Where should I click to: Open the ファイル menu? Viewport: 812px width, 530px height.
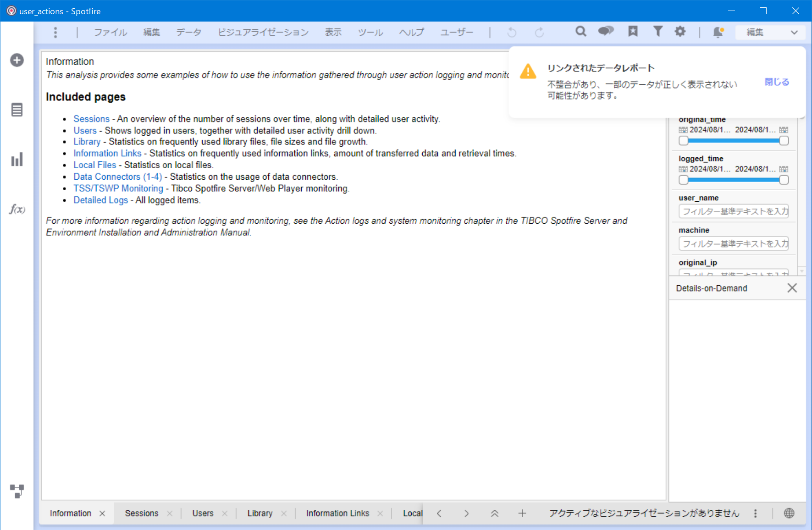(110, 32)
